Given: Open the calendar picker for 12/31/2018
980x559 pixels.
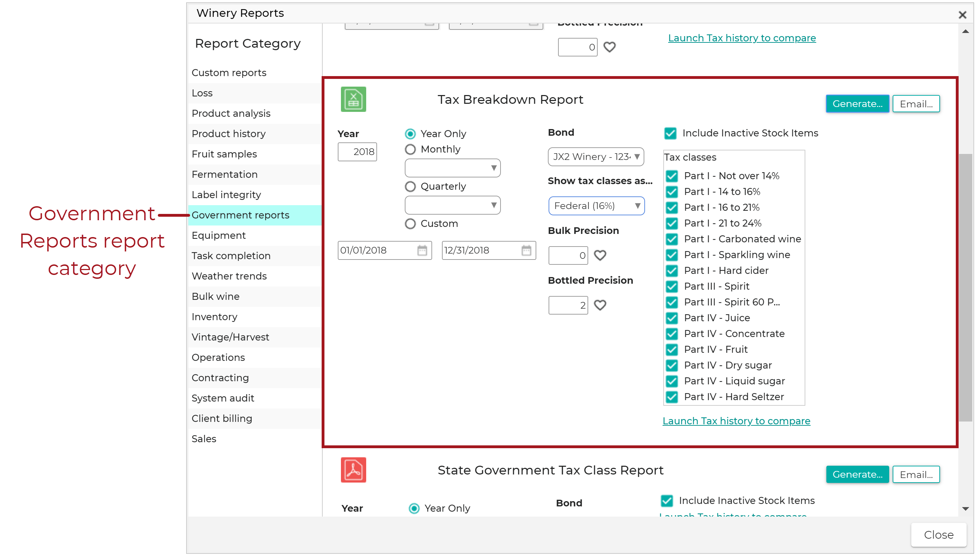Looking at the screenshot, I should point(526,250).
